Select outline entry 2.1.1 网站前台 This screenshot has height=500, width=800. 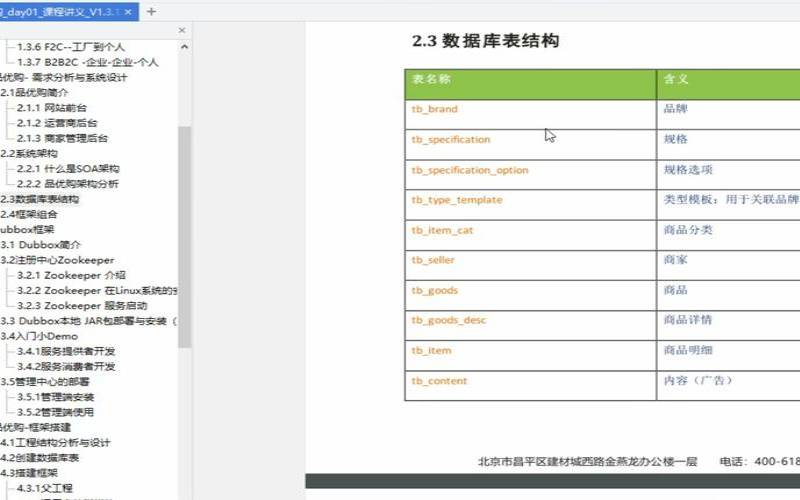click(x=52, y=108)
